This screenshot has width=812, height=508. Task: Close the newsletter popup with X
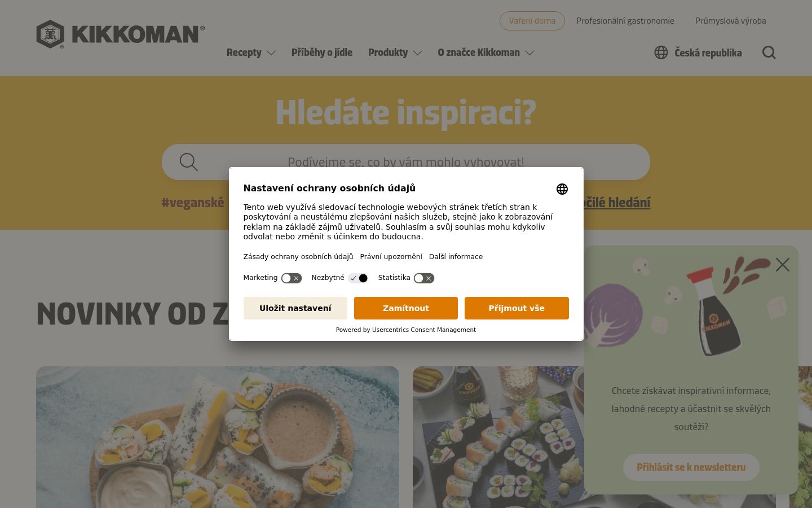click(x=783, y=264)
